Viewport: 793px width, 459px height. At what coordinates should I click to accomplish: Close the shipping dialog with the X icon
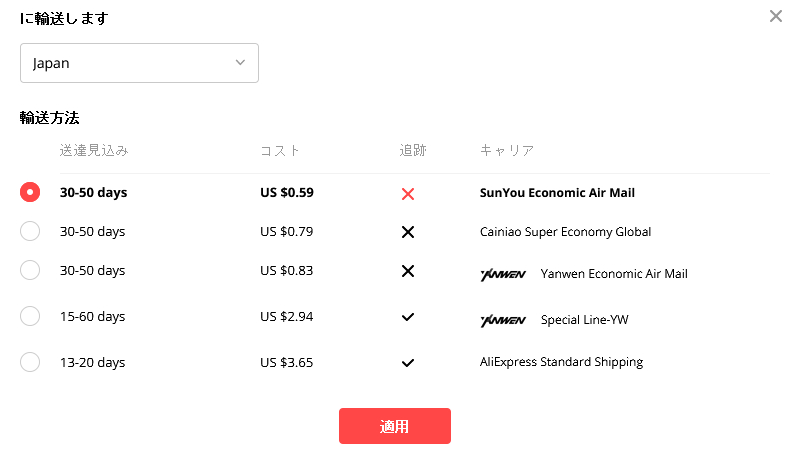(x=775, y=16)
